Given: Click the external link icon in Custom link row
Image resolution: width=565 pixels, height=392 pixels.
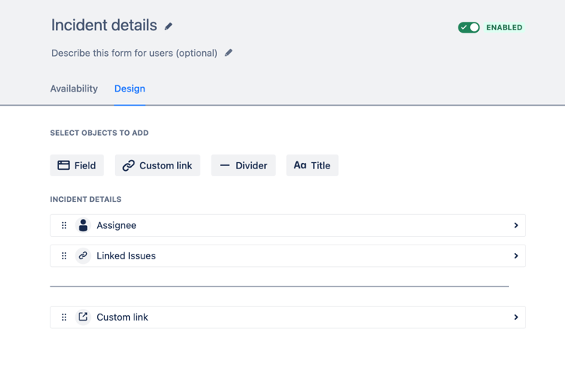Looking at the screenshot, I should point(83,317).
